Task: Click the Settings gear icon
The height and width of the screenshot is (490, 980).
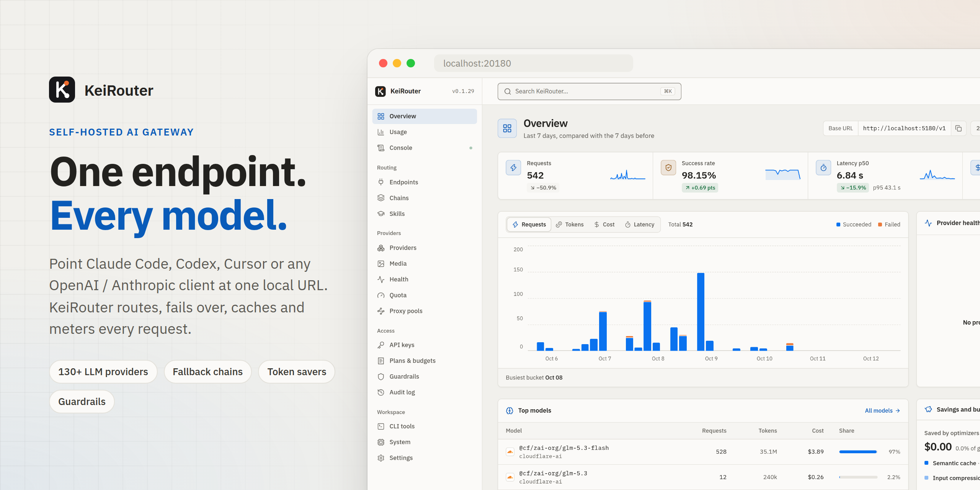Action: click(381, 458)
